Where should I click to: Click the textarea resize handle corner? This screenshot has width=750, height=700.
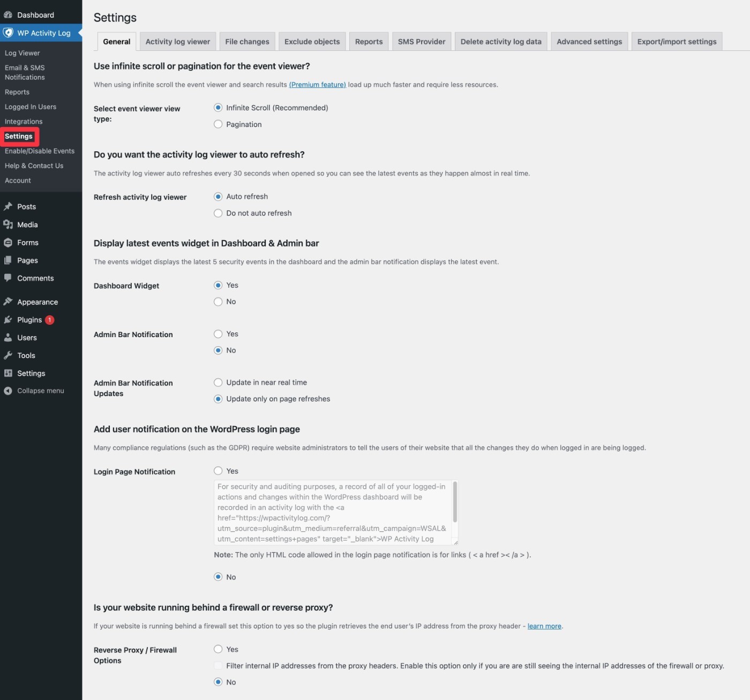tap(455, 542)
